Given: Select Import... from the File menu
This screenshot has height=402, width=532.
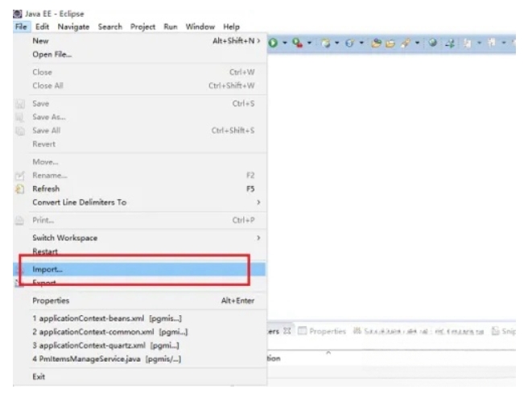Looking at the screenshot, I should 47,270.
